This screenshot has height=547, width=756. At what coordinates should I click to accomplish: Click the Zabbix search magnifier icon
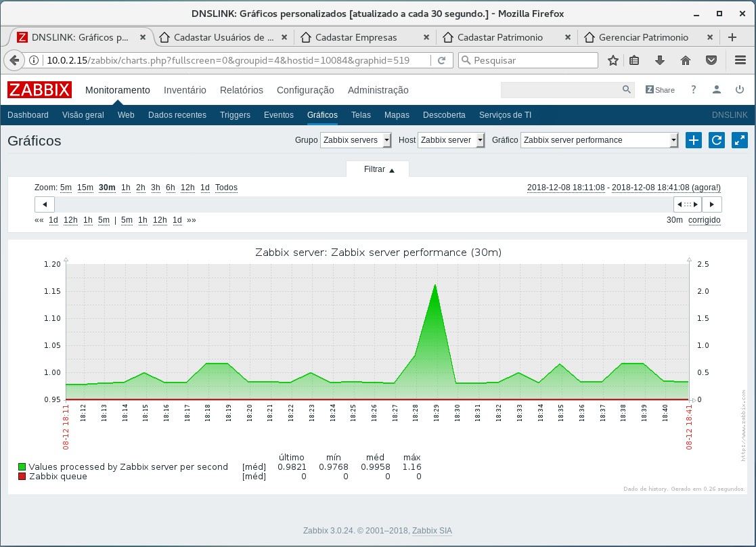pos(626,90)
